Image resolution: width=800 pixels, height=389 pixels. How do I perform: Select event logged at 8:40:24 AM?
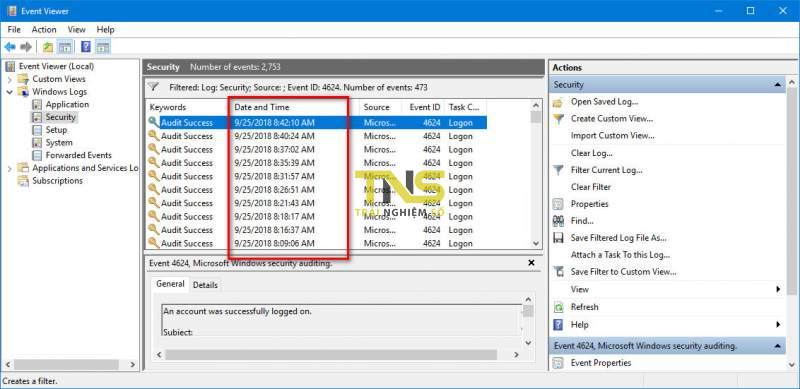click(316, 136)
